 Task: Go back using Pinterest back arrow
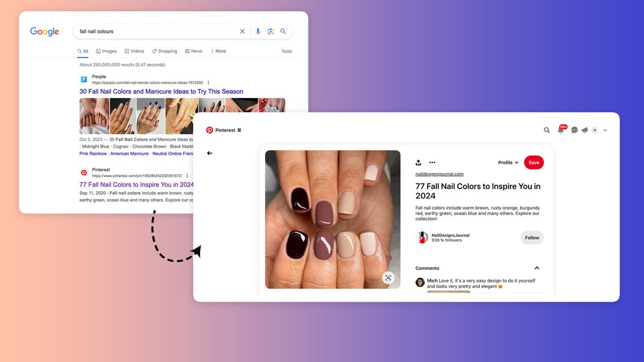(210, 153)
